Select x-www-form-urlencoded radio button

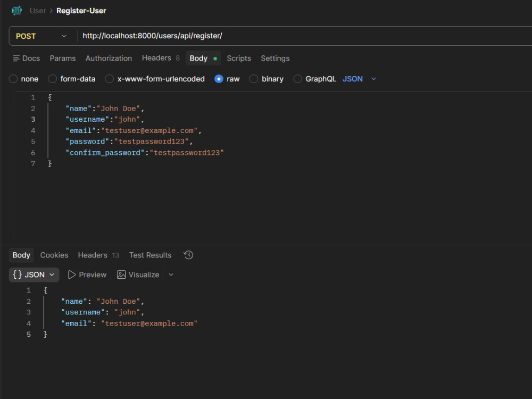109,79
